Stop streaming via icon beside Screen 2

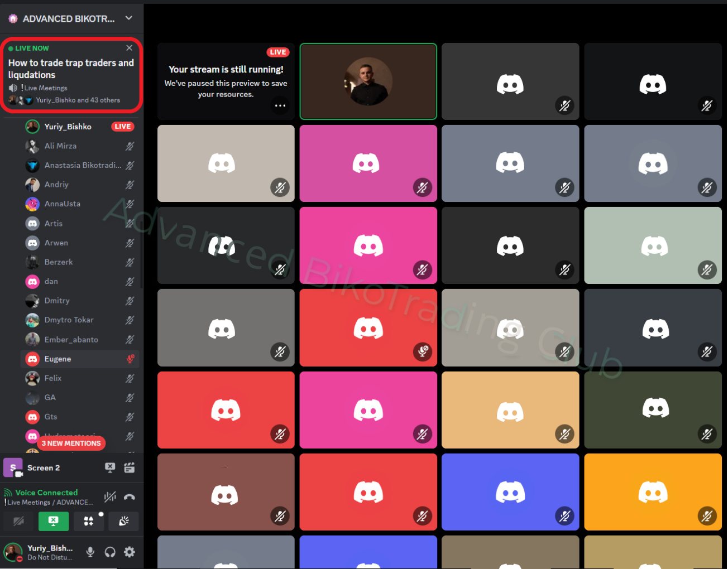(110, 468)
